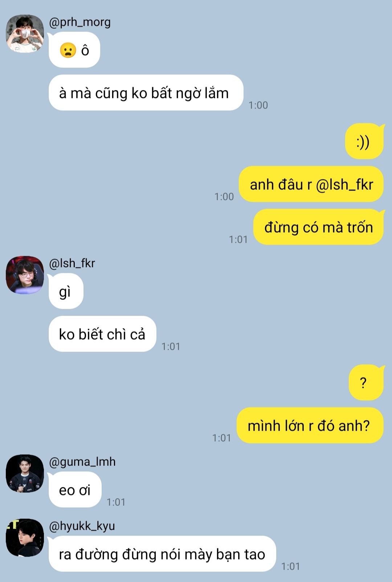
Task: Select the "đừng có mà trốn" bubble
Action: pos(318,227)
